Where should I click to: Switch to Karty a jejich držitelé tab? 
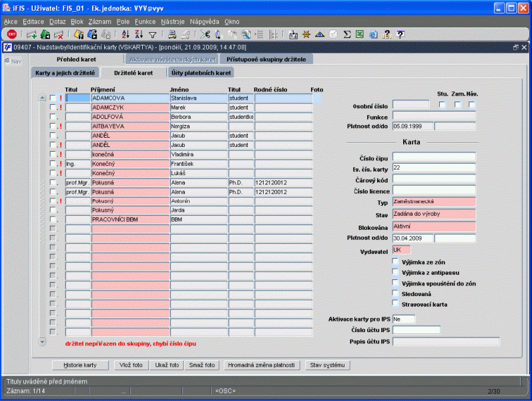pos(65,73)
